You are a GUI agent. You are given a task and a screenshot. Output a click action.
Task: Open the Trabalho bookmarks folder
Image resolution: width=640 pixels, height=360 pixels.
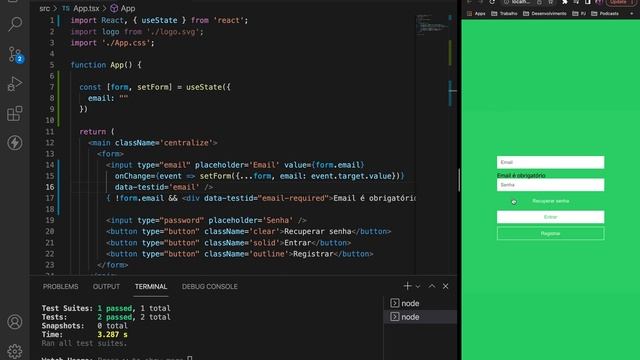(504, 13)
